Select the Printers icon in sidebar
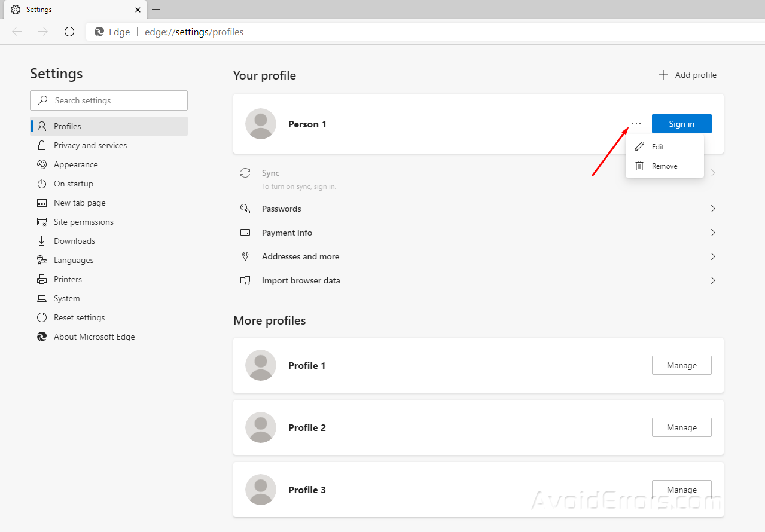The height and width of the screenshot is (532, 765). click(42, 279)
